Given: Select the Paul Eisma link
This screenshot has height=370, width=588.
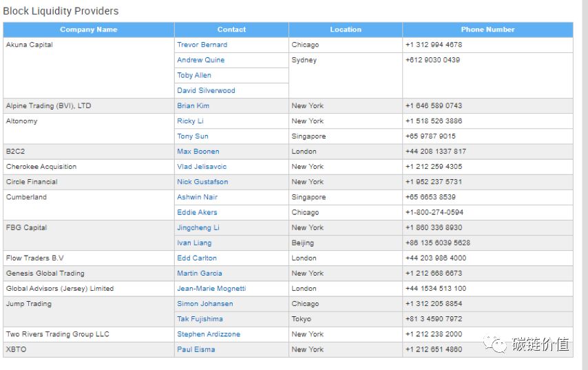Looking at the screenshot, I should [196, 349].
